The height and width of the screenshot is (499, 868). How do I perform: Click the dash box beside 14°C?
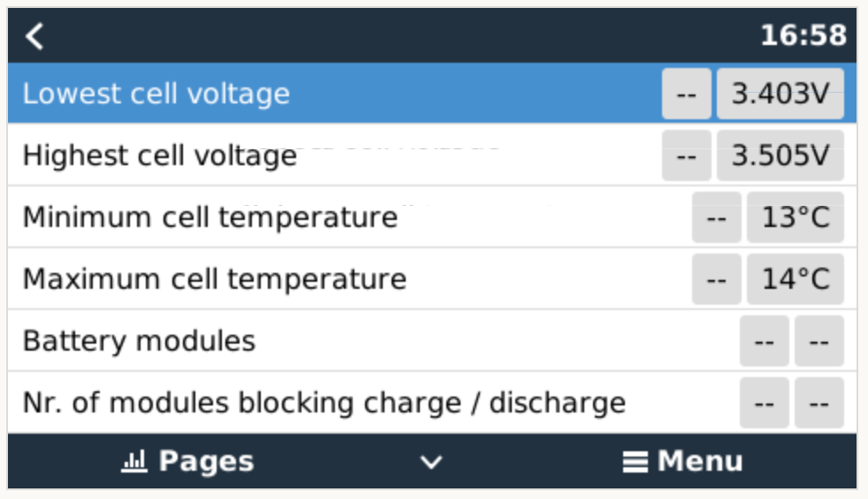[716, 279]
